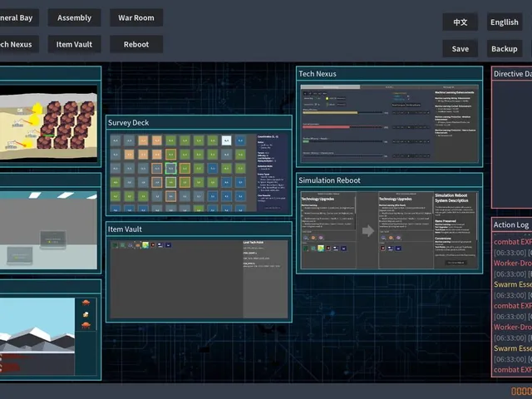Switch language to 中文
The image size is (532, 399).
(460, 22)
